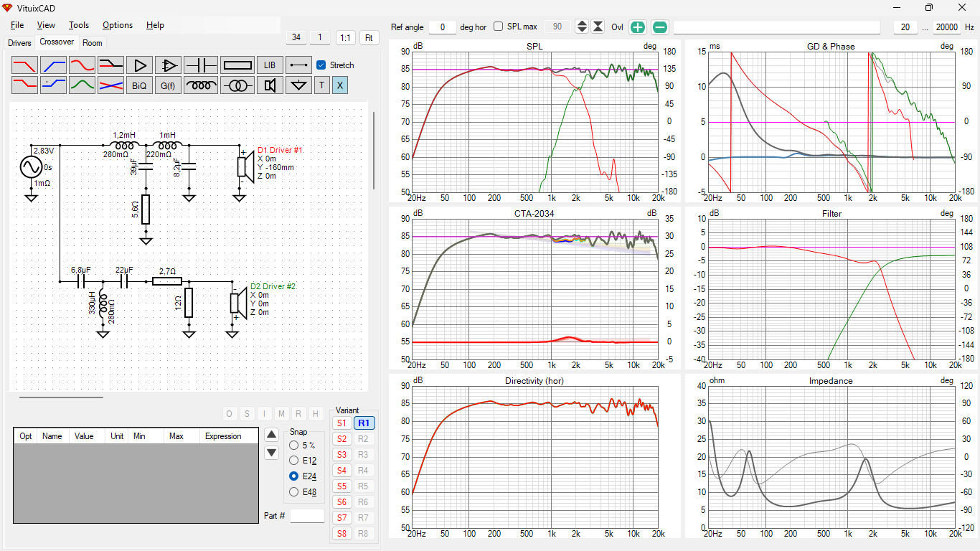Click the Fit zoom button

point(369,38)
